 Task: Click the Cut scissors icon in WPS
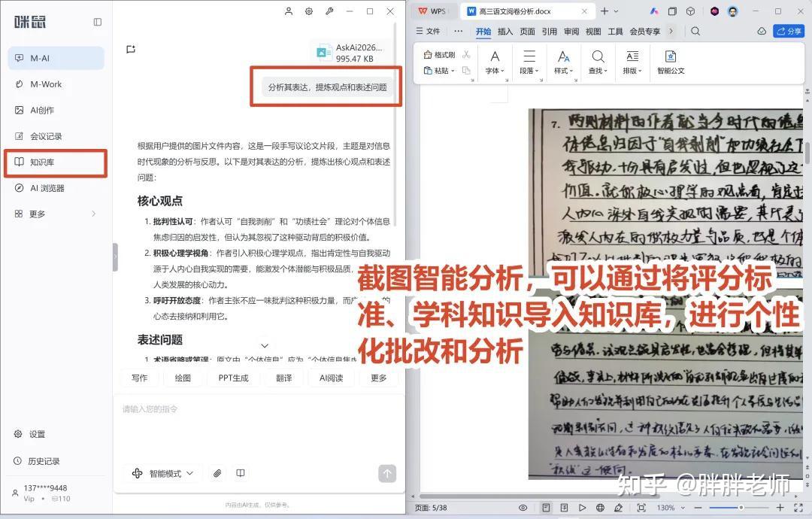[x=466, y=54]
